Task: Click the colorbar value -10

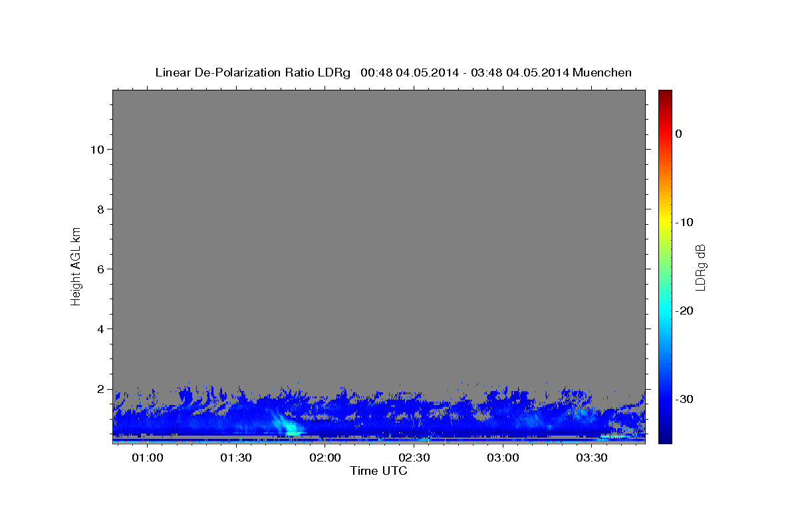Action: [x=684, y=222]
